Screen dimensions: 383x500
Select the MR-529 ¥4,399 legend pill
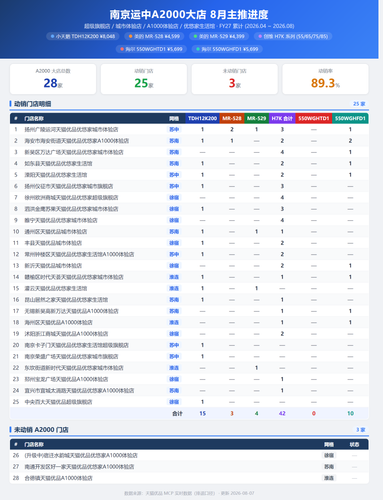coord(219,36)
